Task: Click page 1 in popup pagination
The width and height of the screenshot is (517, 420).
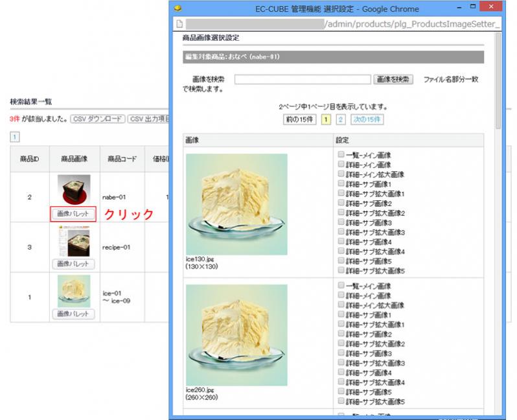Action: [326, 119]
